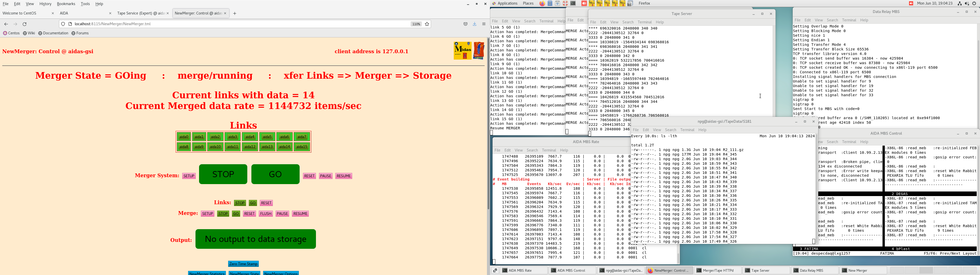Bookmark this page with the star icon
This screenshot has height=275, width=980.
[x=427, y=24]
